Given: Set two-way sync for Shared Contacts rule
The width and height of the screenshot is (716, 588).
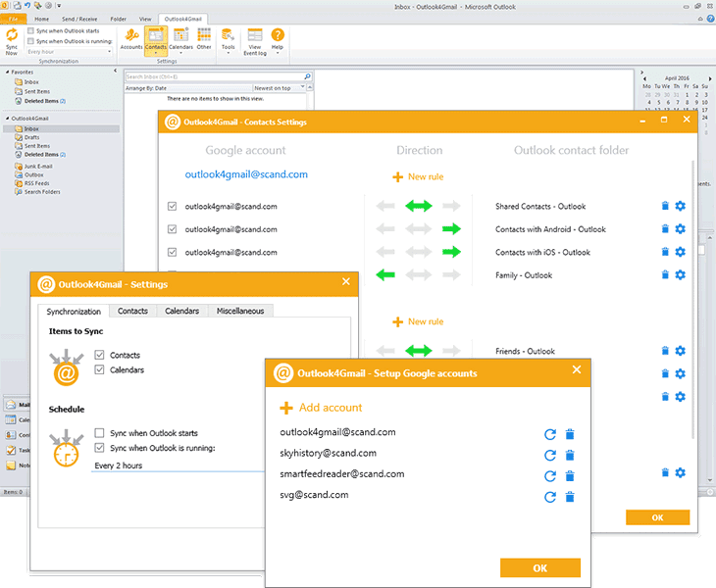Looking at the screenshot, I should pyautogui.click(x=418, y=206).
